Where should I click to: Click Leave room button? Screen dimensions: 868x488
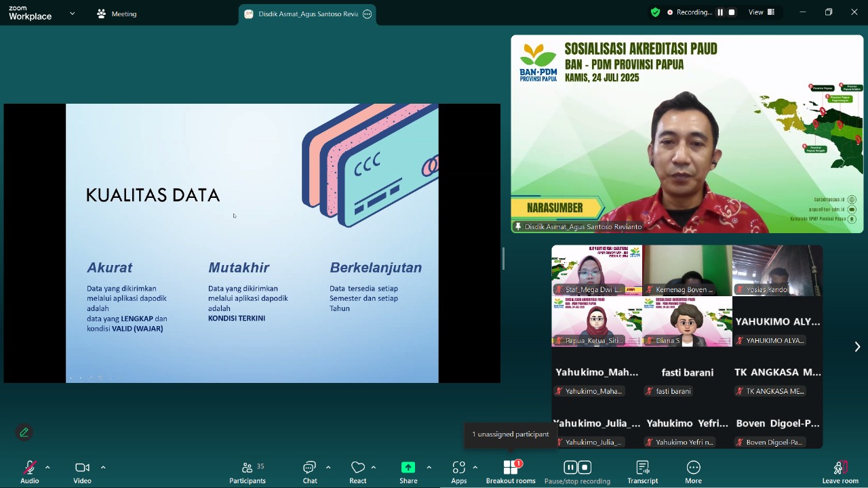click(840, 472)
